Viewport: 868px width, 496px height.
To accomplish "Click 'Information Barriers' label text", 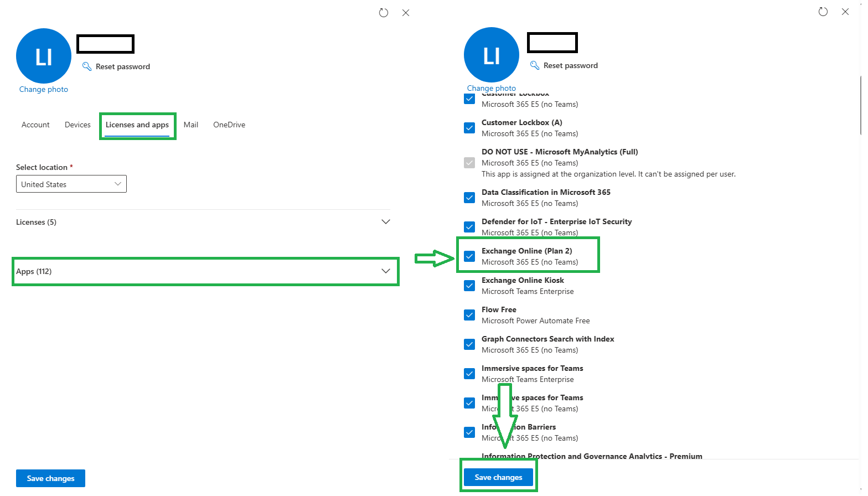I will [x=519, y=427].
